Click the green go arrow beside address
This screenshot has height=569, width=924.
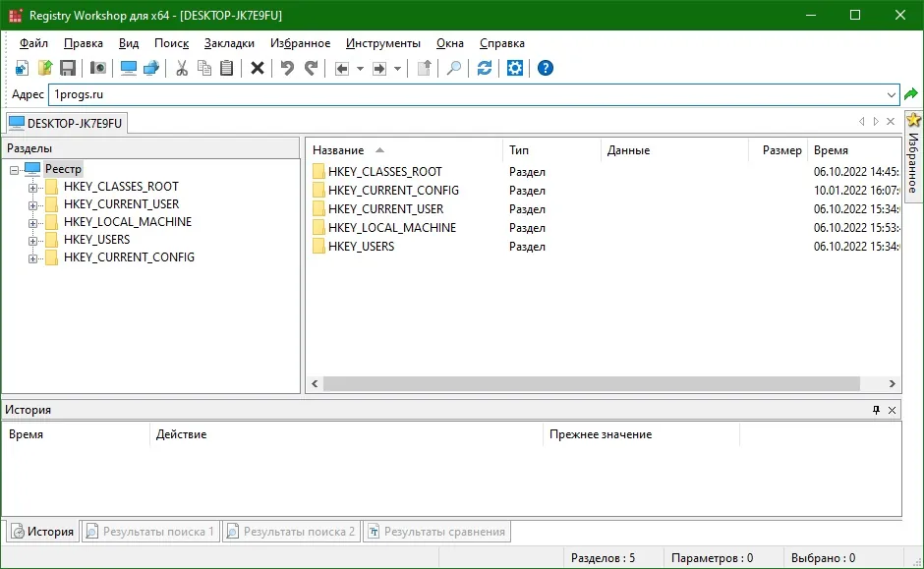point(911,93)
